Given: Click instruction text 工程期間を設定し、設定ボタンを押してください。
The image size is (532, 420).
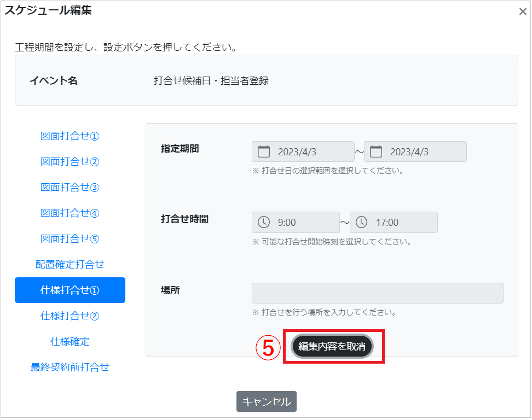Looking at the screenshot, I should (126, 47).
